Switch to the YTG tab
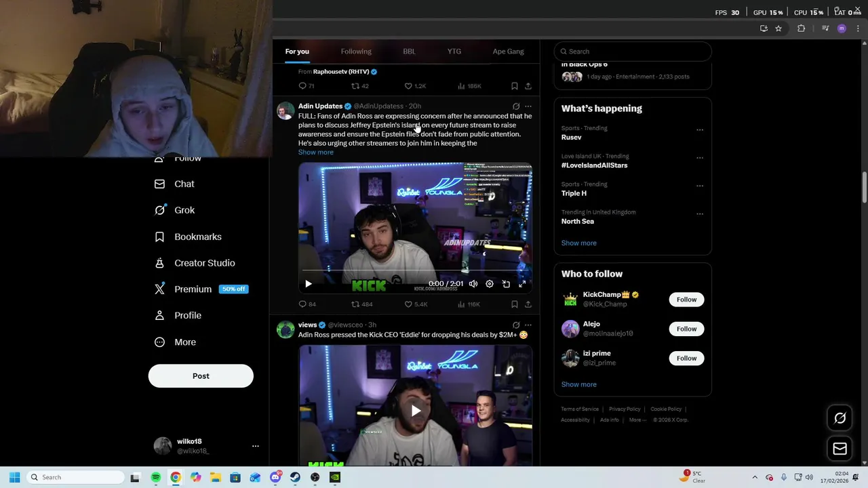 [454, 52]
